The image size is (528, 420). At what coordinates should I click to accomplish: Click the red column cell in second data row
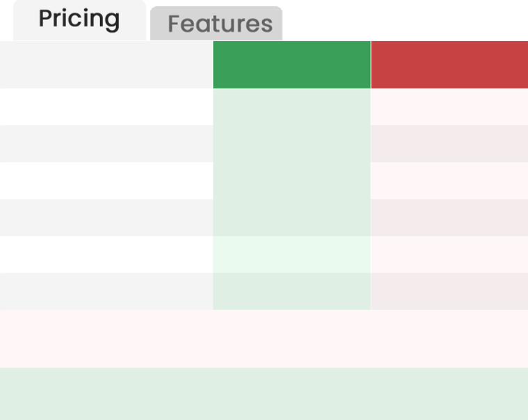point(449,144)
